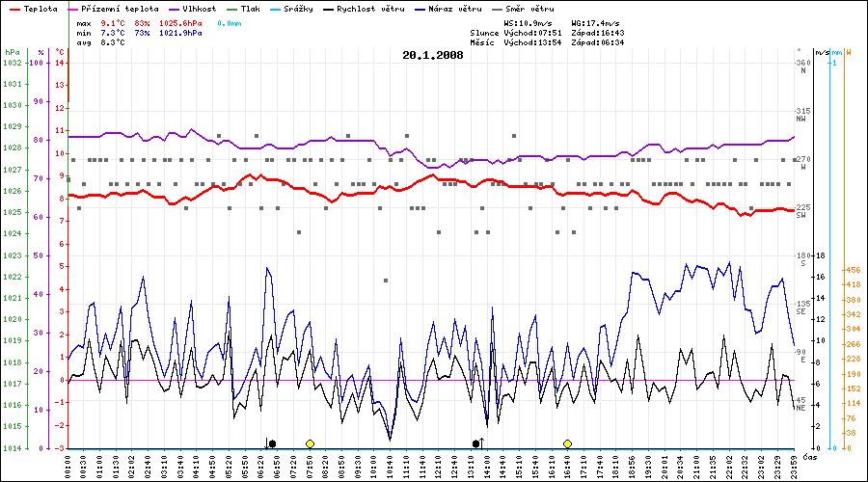Viewport: 868px width, 482px height.
Task: Click the magenta Přízemní teplota legend swatch
Action: [x=72, y=10]
